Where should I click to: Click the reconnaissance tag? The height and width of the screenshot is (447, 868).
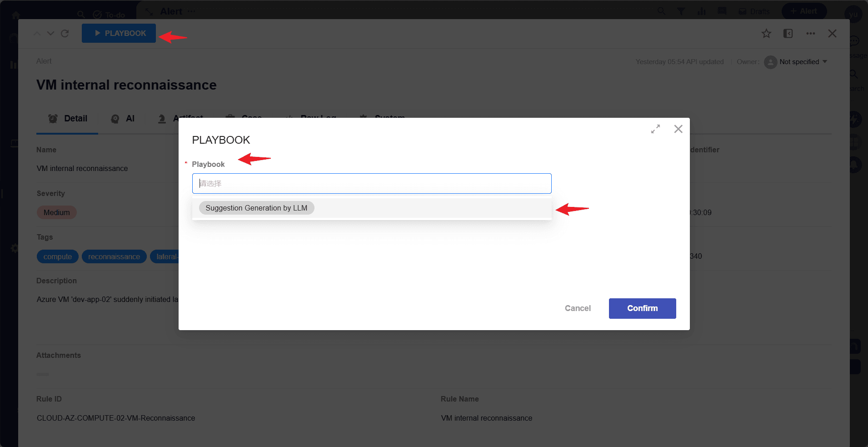pyautogui.click(x=114, y=256)
